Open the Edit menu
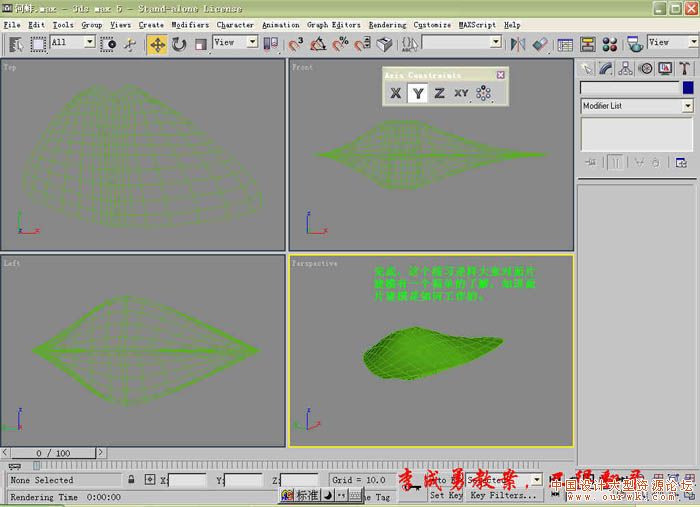 [36, 25]
